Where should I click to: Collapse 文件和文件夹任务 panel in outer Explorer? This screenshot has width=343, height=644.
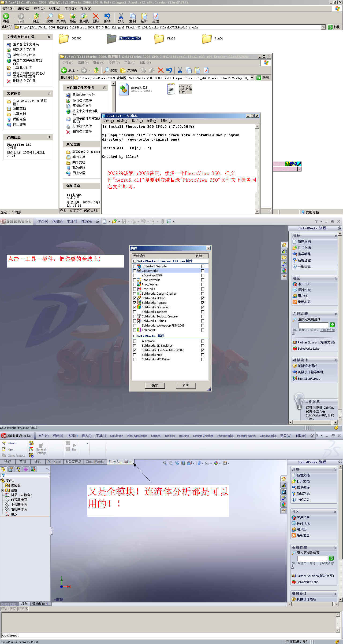pos(49,37)
